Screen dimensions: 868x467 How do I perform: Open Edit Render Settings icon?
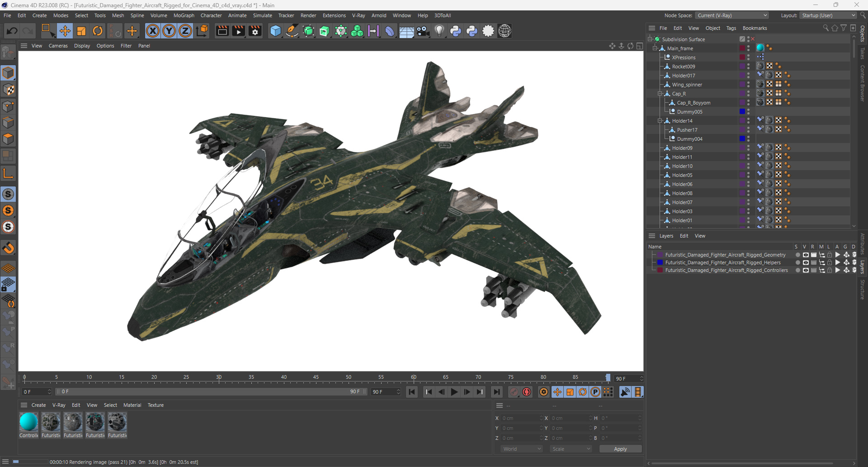(255, 31)
